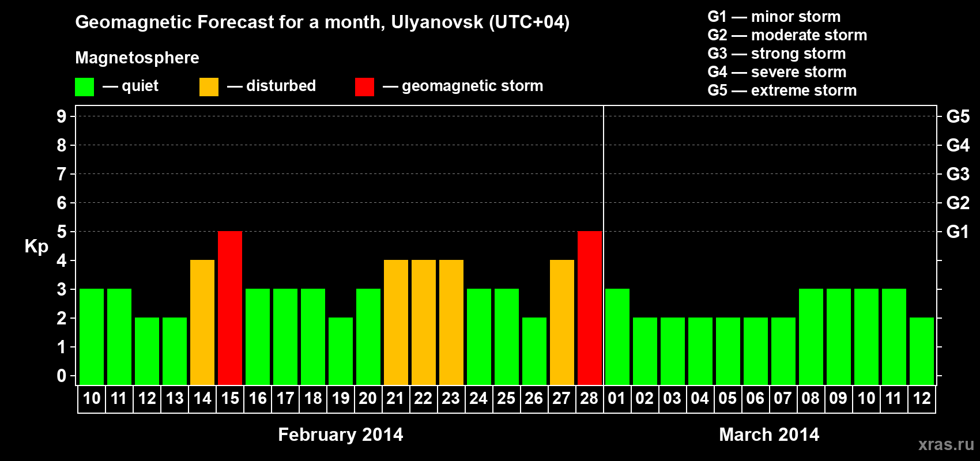Viewport: 980px width, 461px height.
Task: Click the 'Magnetosphere' heading
Action: 137,58
